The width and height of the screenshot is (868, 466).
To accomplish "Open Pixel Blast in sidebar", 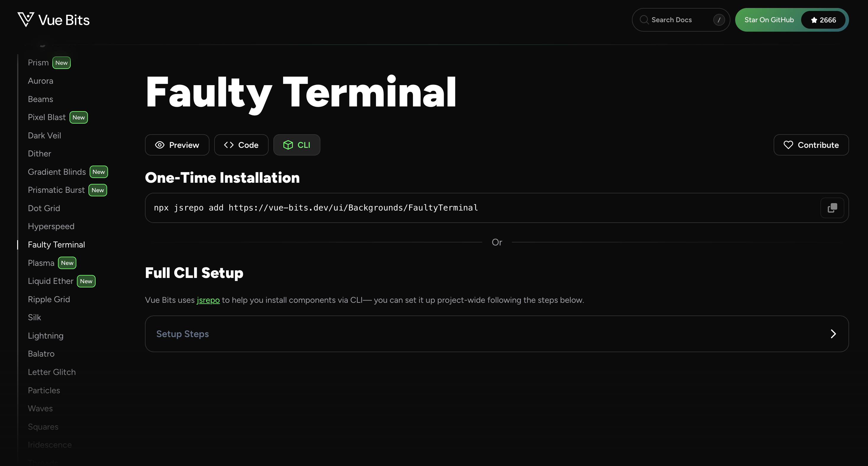I will tap(47, 117).
